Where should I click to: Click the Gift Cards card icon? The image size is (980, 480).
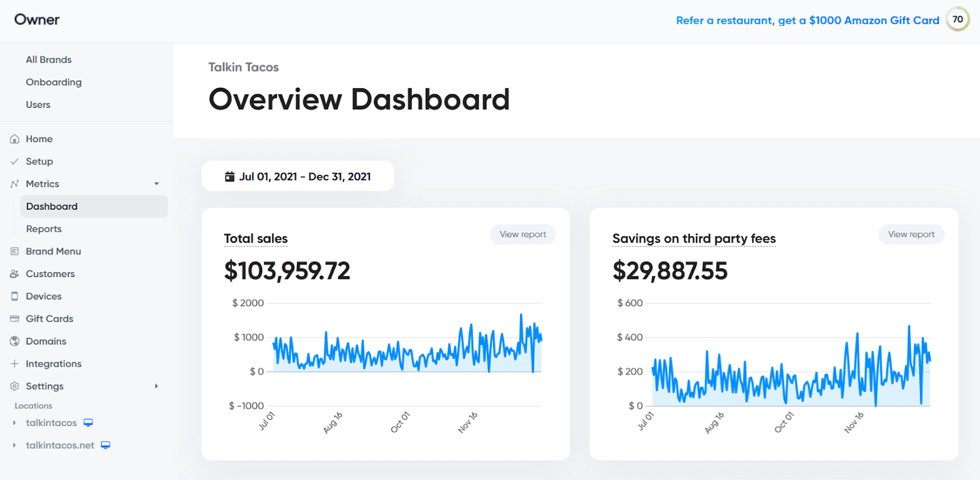(x=15, y=319)
